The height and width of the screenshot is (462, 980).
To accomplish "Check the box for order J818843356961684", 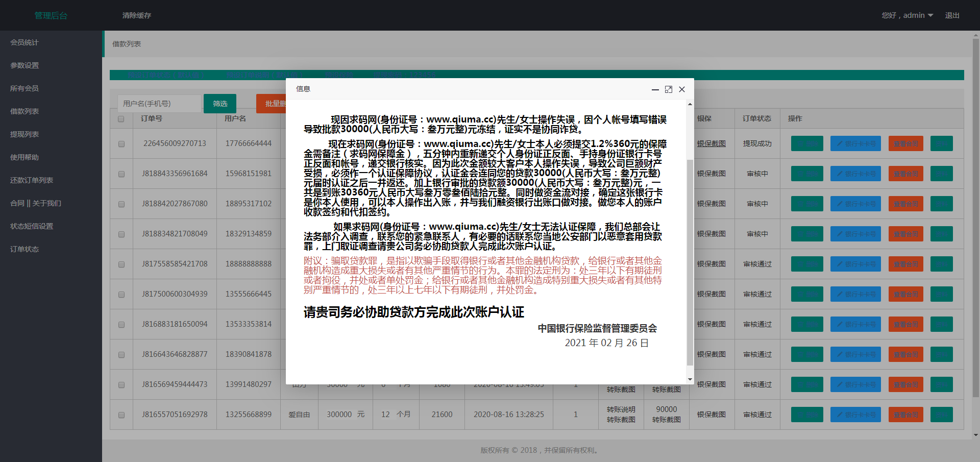I will point(121,174).
